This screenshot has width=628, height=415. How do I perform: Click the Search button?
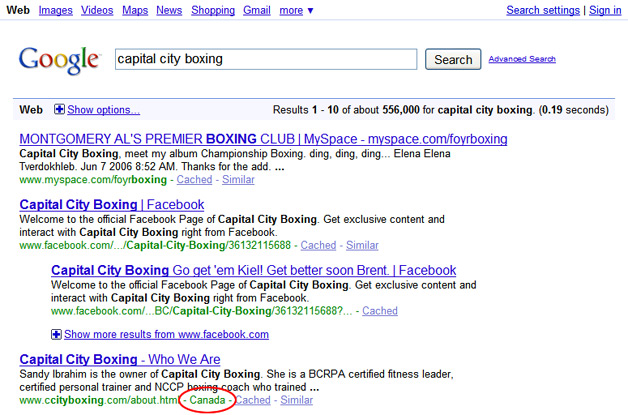point(453,59)
